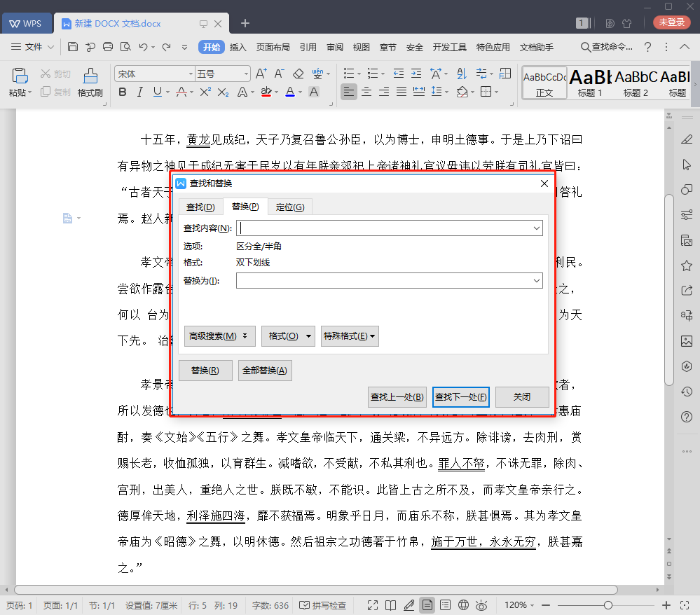Open the 特殊格式 dropdown

tap(350, 336)
